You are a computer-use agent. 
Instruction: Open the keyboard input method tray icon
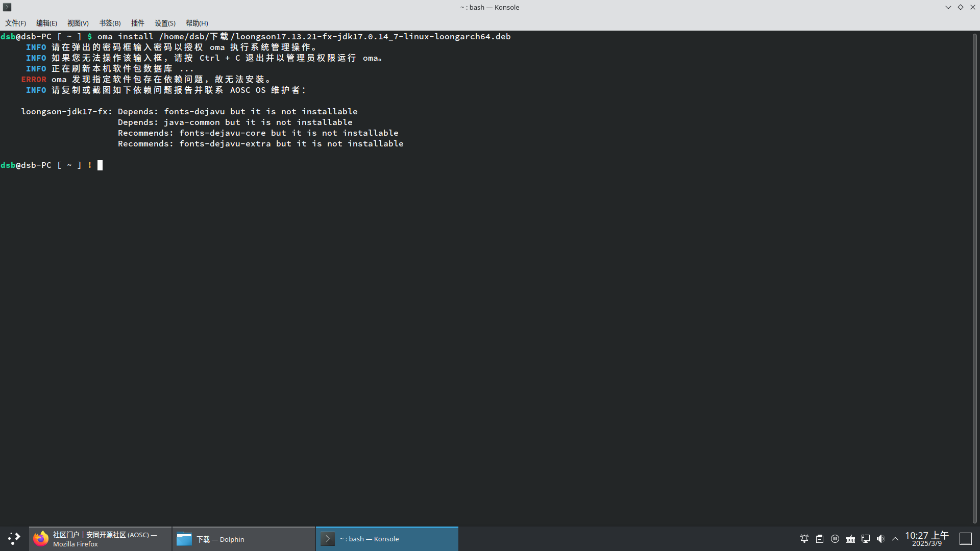(x=850, y=539)
